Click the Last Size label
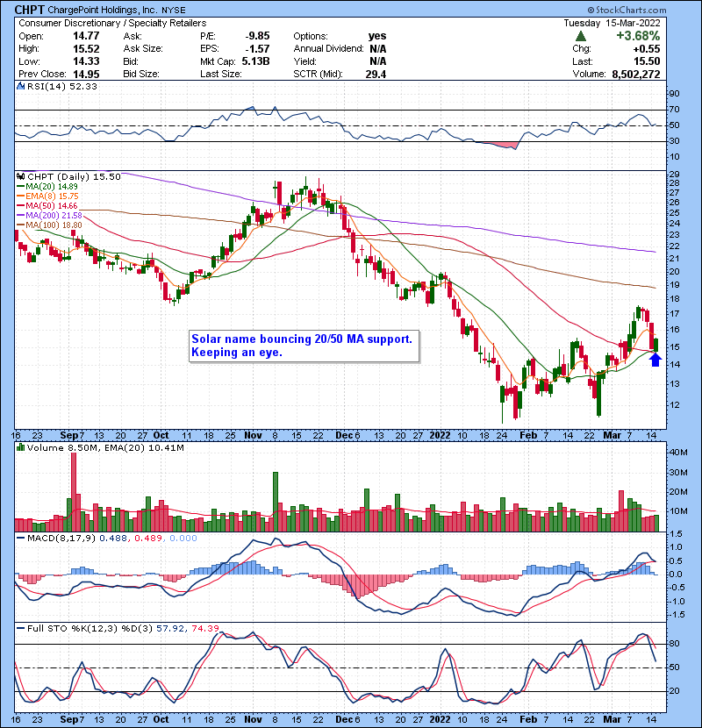Screen dimensions: 702x728 click(220, 75)
